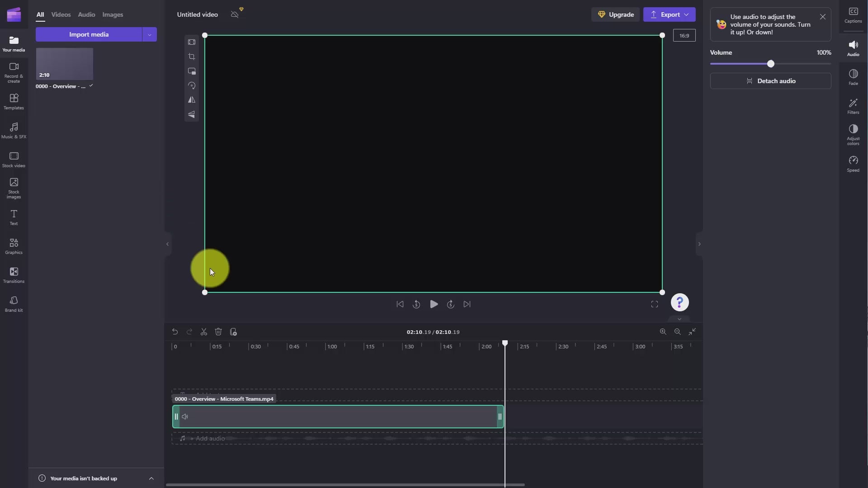The image size is (868, 488).
Task: Zoom in on the timeline
Action: 663,332
